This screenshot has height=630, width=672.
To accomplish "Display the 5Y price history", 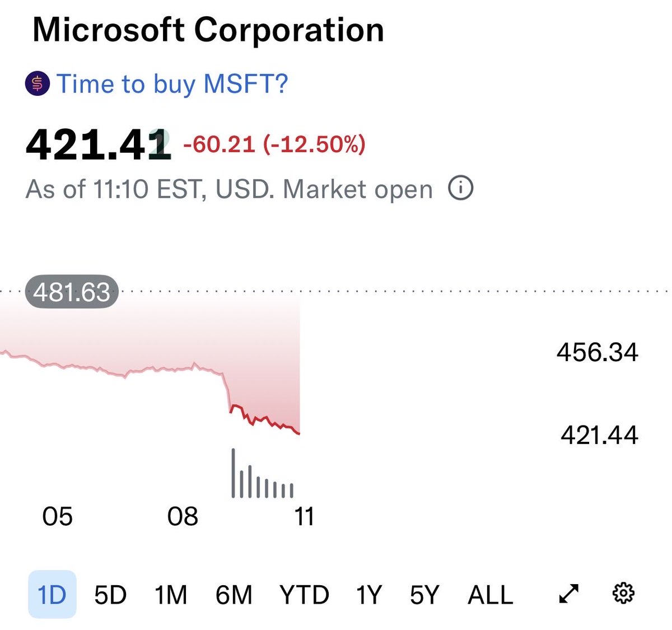I will pos(424,594).
